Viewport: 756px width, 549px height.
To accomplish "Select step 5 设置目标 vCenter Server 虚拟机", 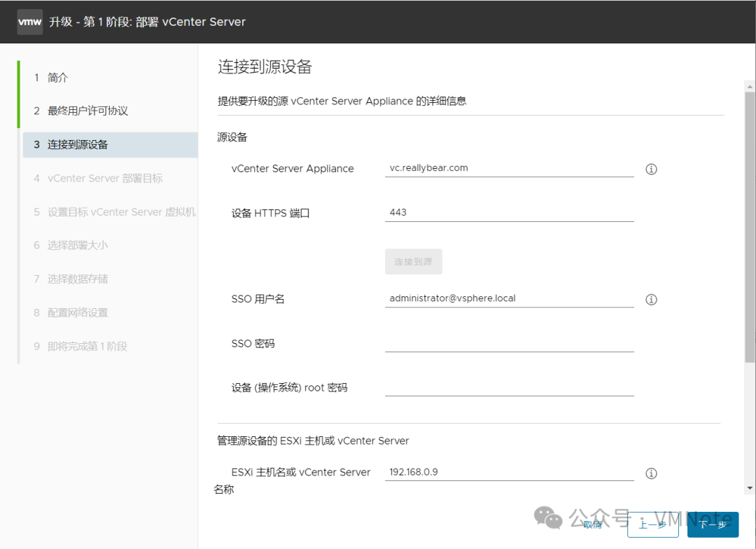I will 110,211.
